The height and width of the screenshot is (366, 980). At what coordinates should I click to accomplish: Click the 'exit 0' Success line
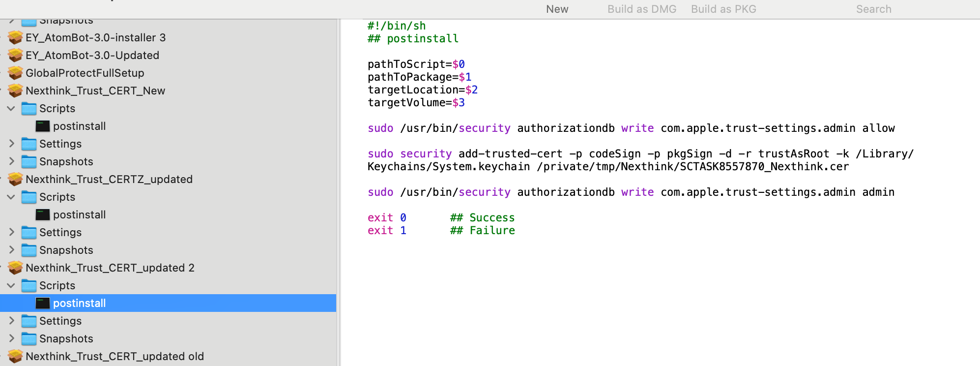[x=441, y=217]
